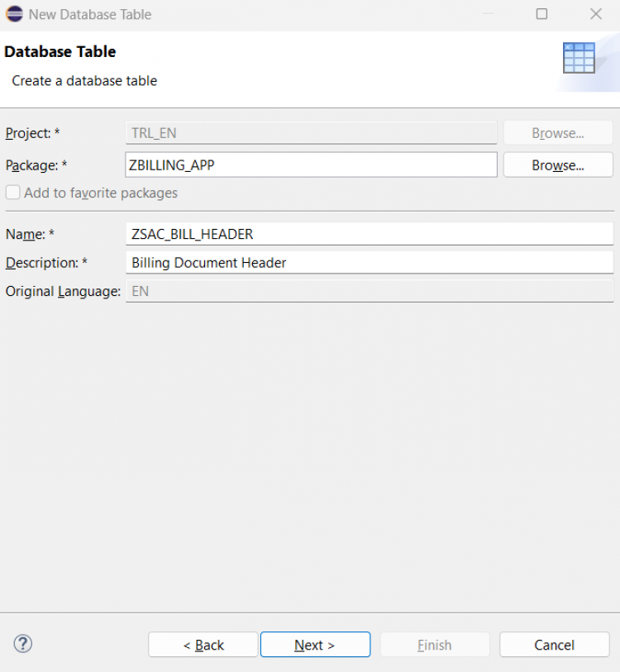Image resolution: width=620 pixels, height=672 pixels.
Task: Go back to the previous wizard page
Action: click(x=203, y=645)
